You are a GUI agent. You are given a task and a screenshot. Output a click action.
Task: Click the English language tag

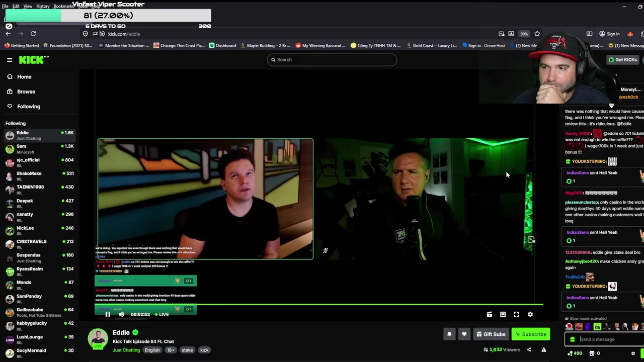152,350
